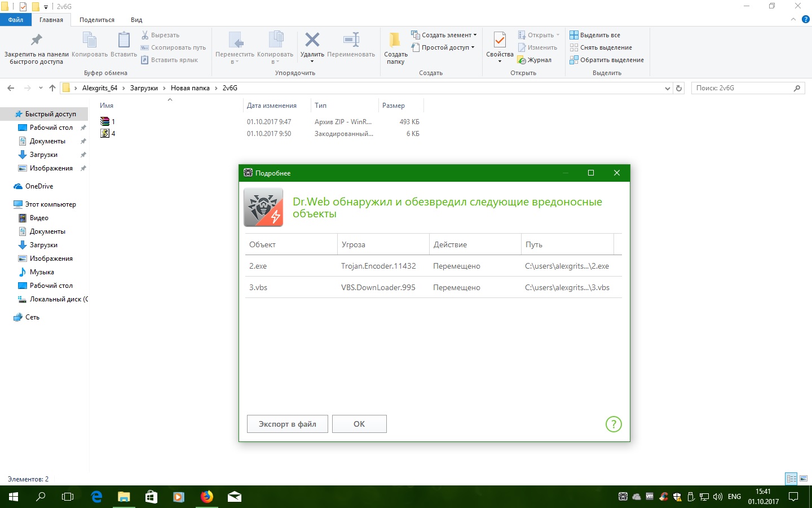Click the refresh button beside address bar
This screenshot has width=812, height=508.
coord(679,88)
